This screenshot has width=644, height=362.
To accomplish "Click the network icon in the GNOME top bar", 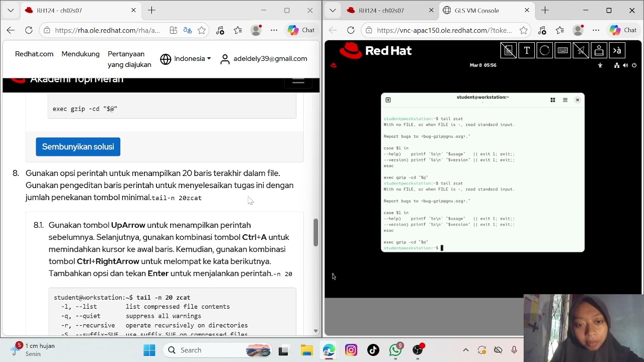I will (x=617, y=65).
